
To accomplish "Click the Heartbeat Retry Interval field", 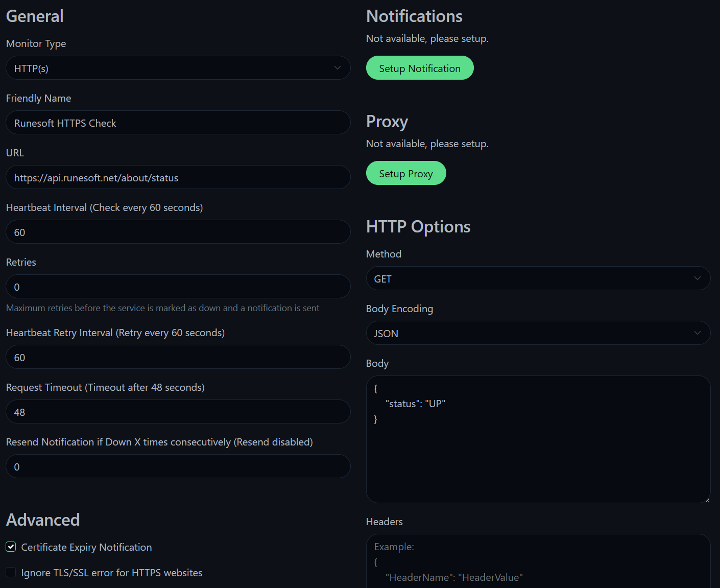I will click(178, 357).
